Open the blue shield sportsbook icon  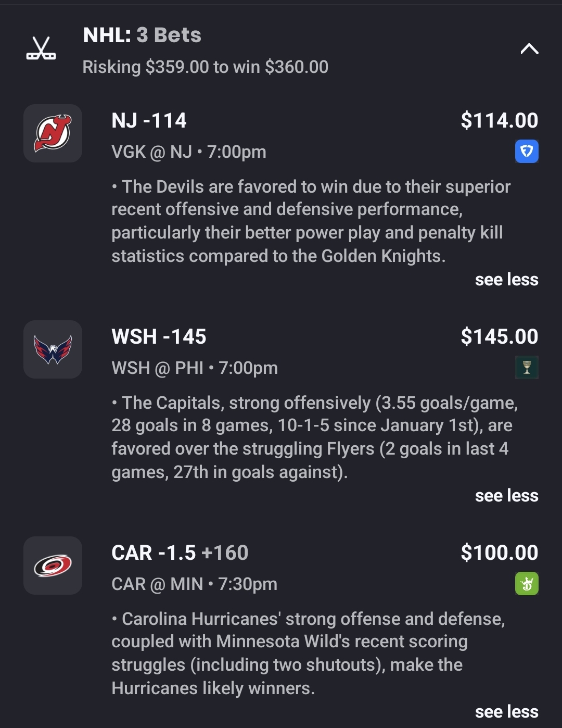coord(527,152)
